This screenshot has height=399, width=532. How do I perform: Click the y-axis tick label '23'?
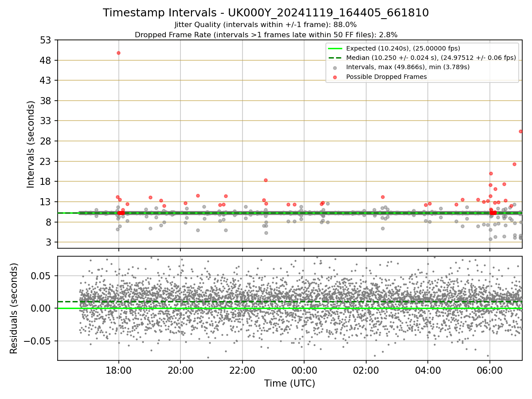pos(46,161)
